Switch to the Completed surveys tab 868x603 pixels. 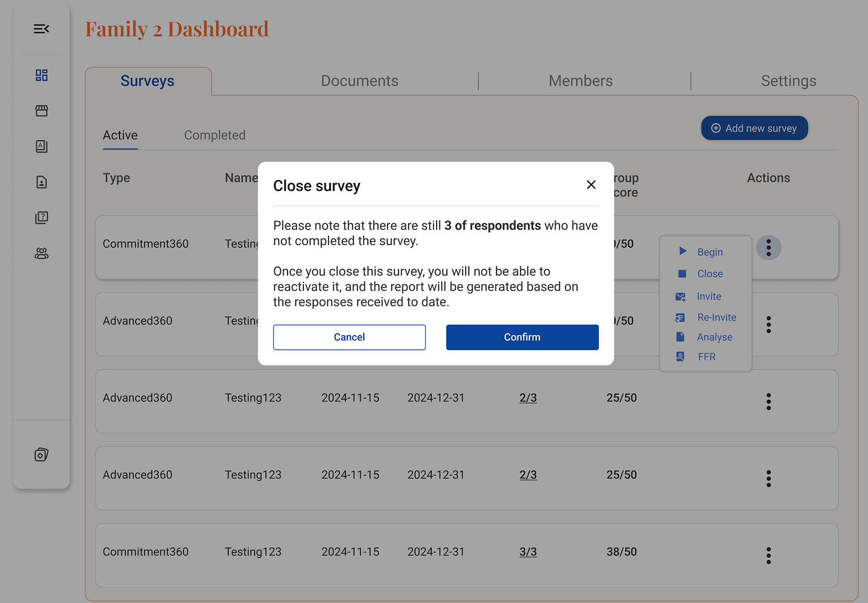(x=214, y=135)
